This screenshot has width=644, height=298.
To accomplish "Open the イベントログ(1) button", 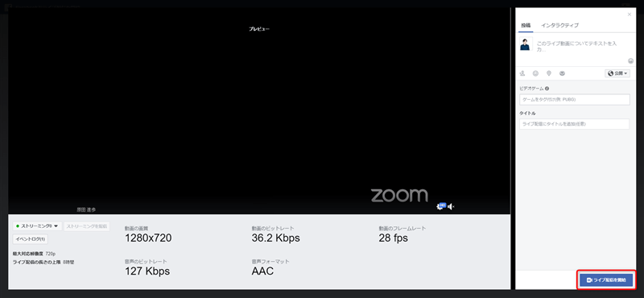I will (31, 239).
